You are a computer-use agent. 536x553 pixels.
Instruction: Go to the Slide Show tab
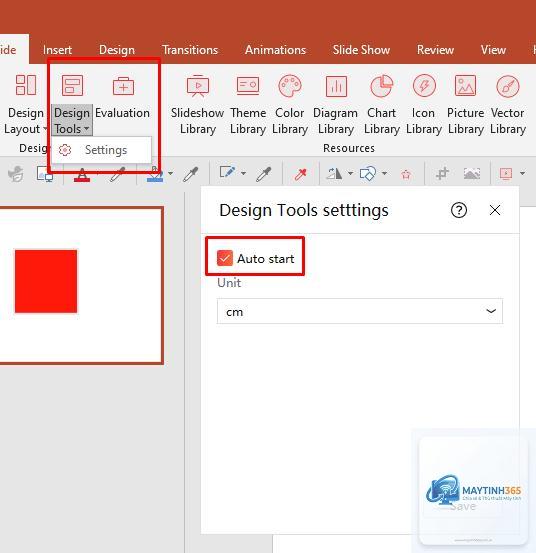(x=361, y=50)
